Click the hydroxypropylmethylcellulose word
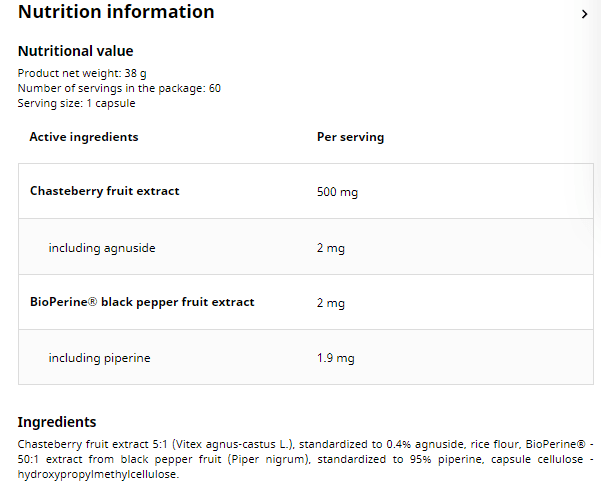 click(x=98, y=474)
